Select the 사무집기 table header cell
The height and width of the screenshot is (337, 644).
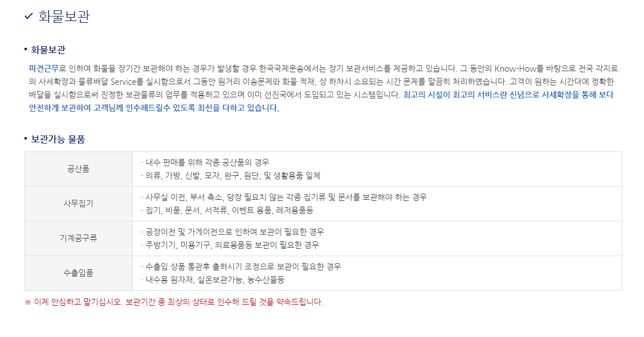tap(79, 204)
